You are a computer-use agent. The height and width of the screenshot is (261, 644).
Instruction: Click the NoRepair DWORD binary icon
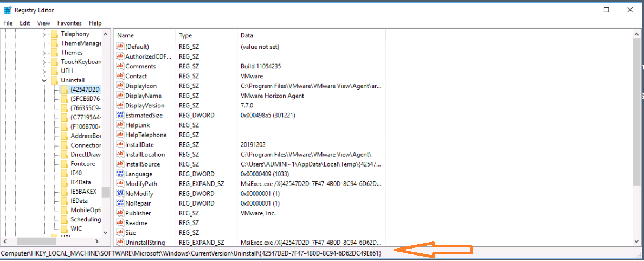(x=120, y=203)
